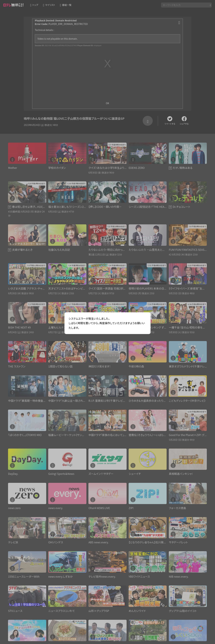Viewport: 215px width, 644px height.
Task: Open 番組一覧 in the header navigation
Action: click(66, 5)
